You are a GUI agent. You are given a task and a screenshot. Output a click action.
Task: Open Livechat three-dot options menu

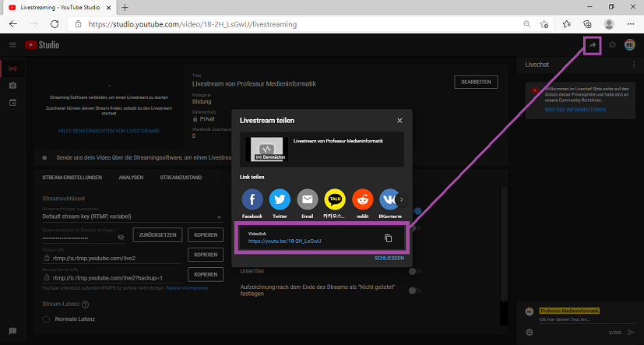coord(634,65)
